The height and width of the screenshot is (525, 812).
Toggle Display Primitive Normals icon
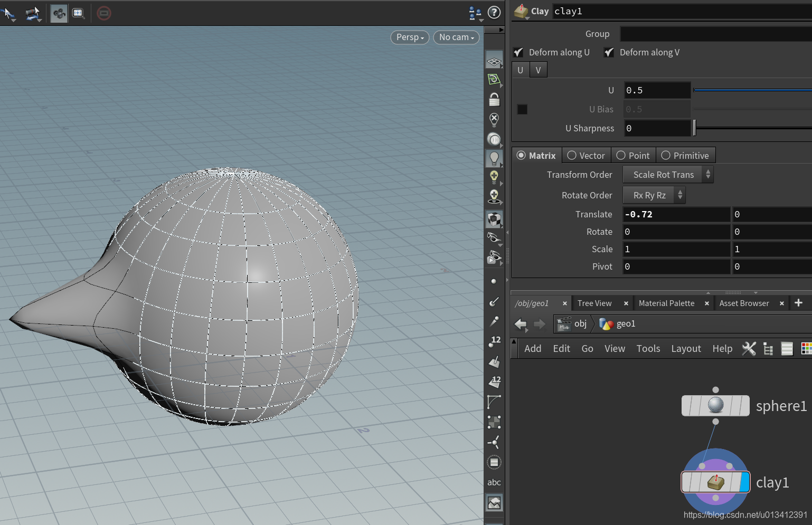pos(494,362)
